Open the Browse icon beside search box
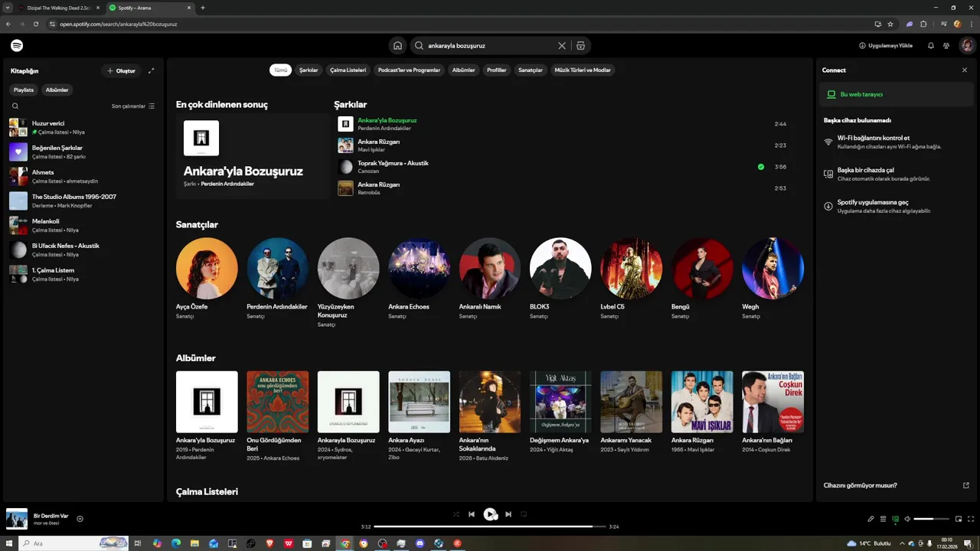This screenshot has height=551, width=980. (x=580, y=46)
